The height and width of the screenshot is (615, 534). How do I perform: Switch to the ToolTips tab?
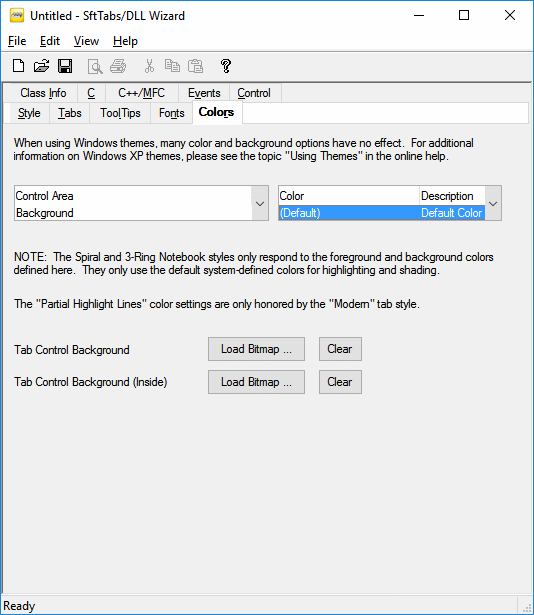pos(120,113)
